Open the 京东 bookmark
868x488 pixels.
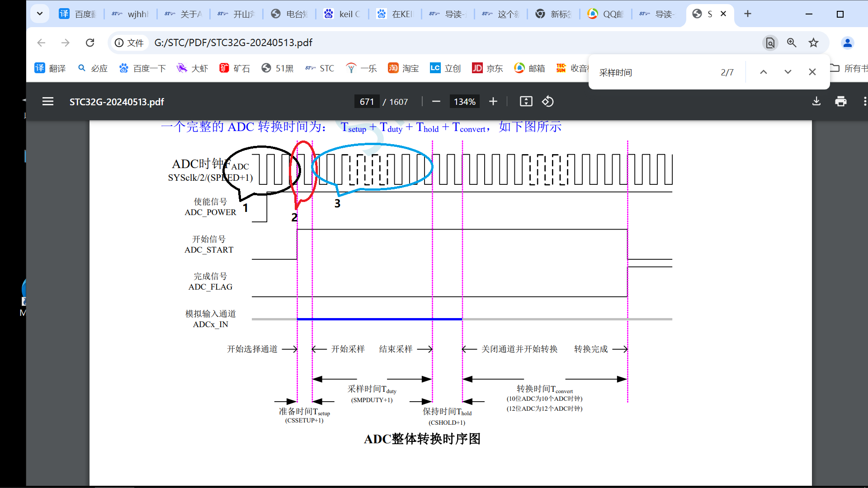tap(488, 68)
